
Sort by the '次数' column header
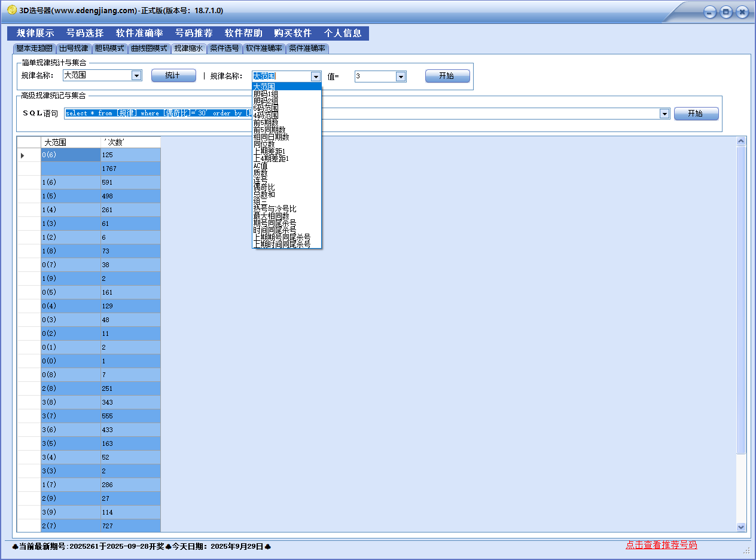[130, 142]
